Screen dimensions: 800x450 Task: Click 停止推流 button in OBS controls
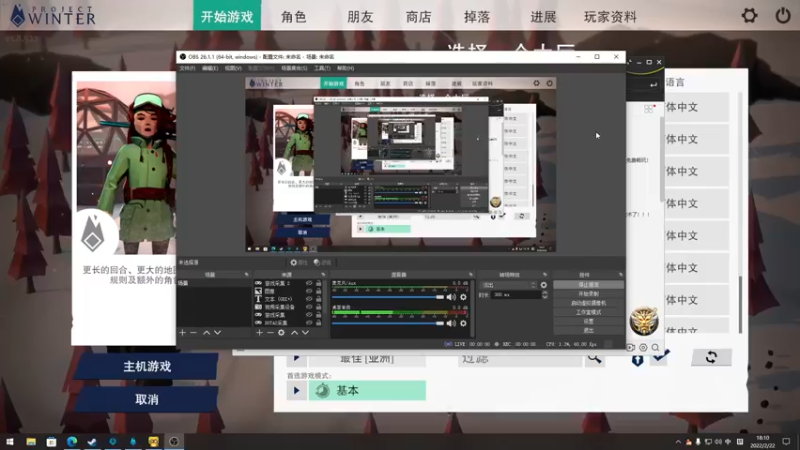588,285
